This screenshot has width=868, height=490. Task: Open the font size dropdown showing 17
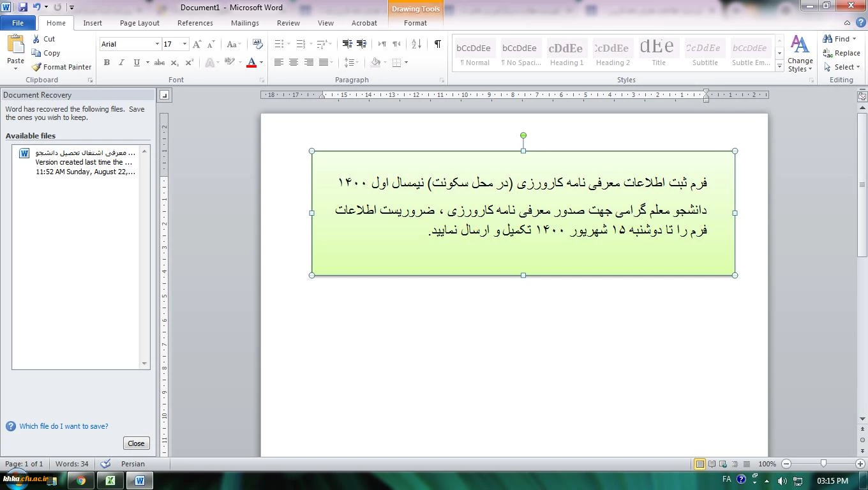point(184,44)
